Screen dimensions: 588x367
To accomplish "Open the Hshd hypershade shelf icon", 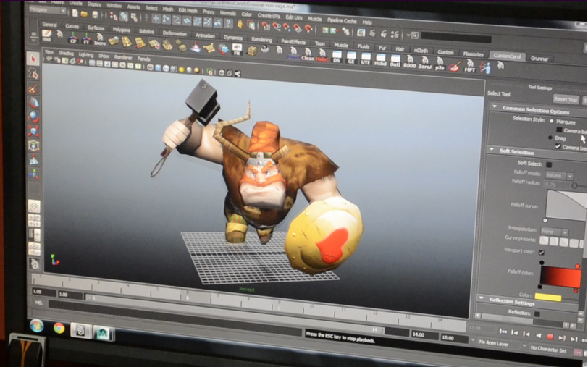I will [x=380, y=59].
